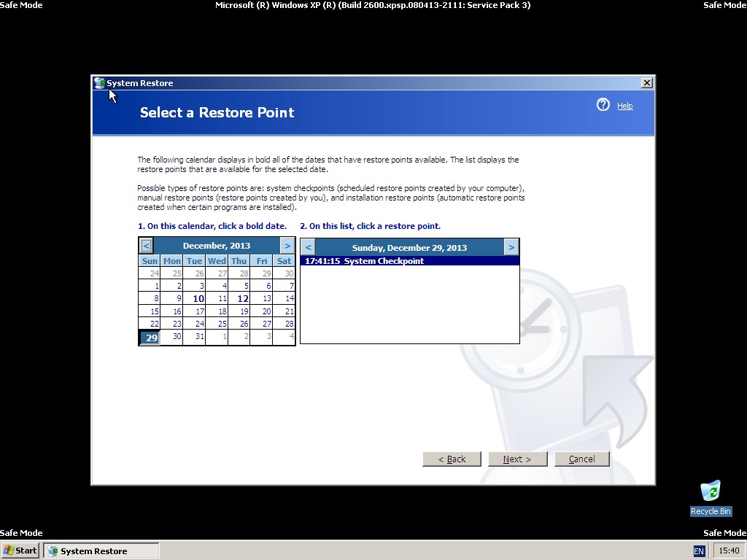Screen dimensions: 747x560
Task: Click date 31 in the calendar
Action: pyautogui.click(x=194, y=337)
